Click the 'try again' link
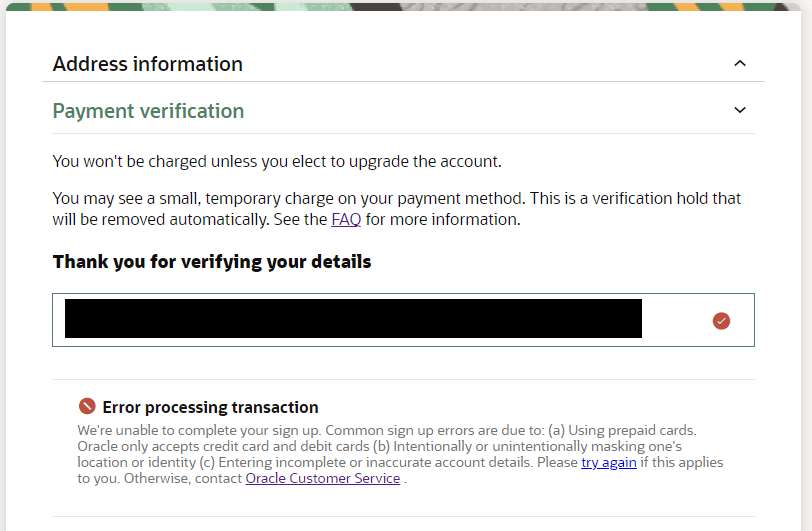Screen dimensions: 812x531 click(x=609, y=462)
